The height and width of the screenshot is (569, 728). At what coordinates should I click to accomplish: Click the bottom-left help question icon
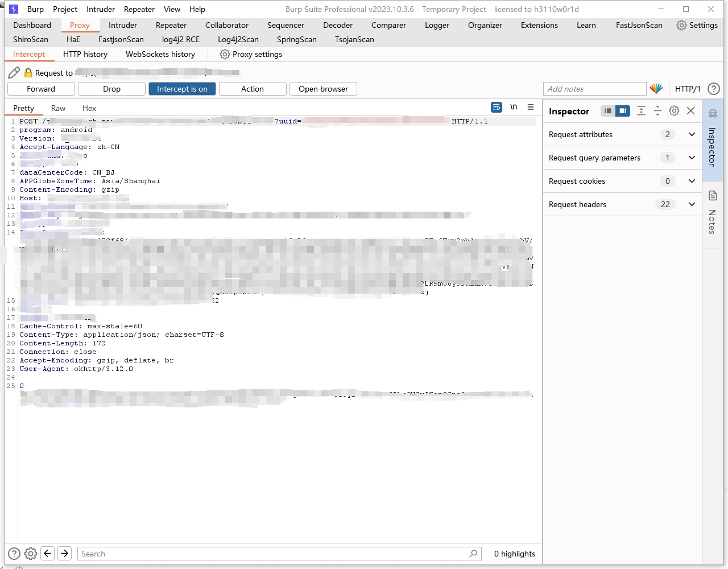click(x=14, y=553)
